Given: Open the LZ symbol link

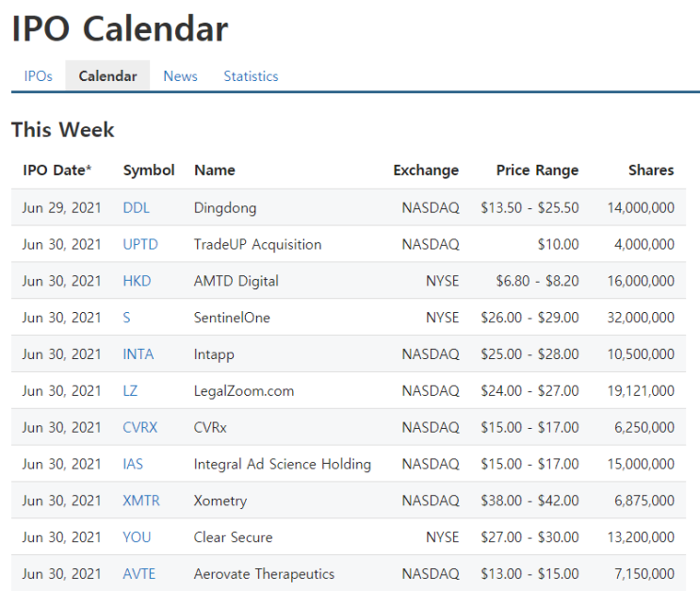Looking at the screenshot, I should coord(130,391).
